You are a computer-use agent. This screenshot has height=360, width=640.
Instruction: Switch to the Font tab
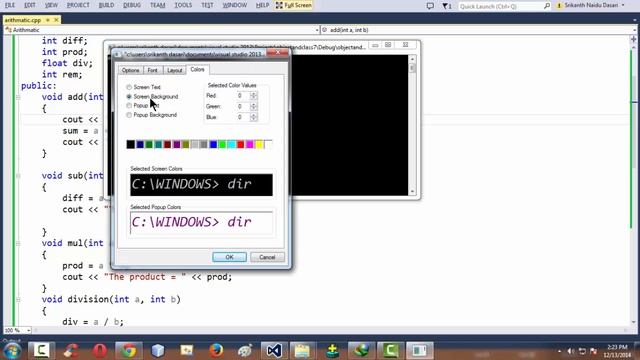(x=153, y=70)
